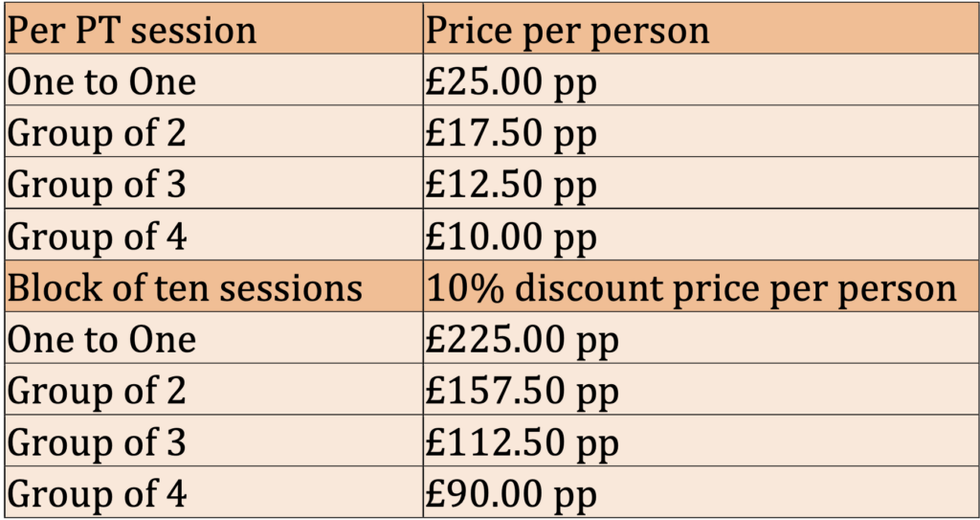
Task: Select the 'Price per person' header cell
Action: pyautogui.click(x=702, y=28)
